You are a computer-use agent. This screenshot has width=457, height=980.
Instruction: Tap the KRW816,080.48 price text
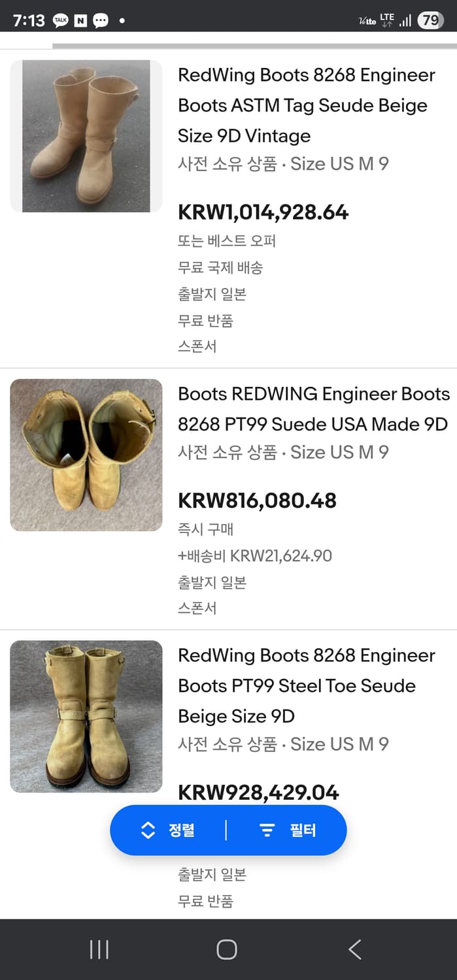pos(258,500)
